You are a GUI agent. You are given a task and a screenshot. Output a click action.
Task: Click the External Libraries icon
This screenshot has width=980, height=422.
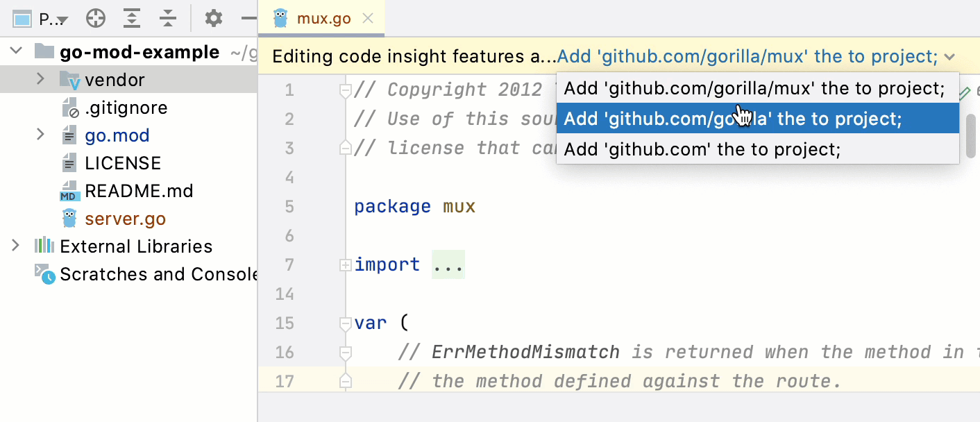coord(43,246)
